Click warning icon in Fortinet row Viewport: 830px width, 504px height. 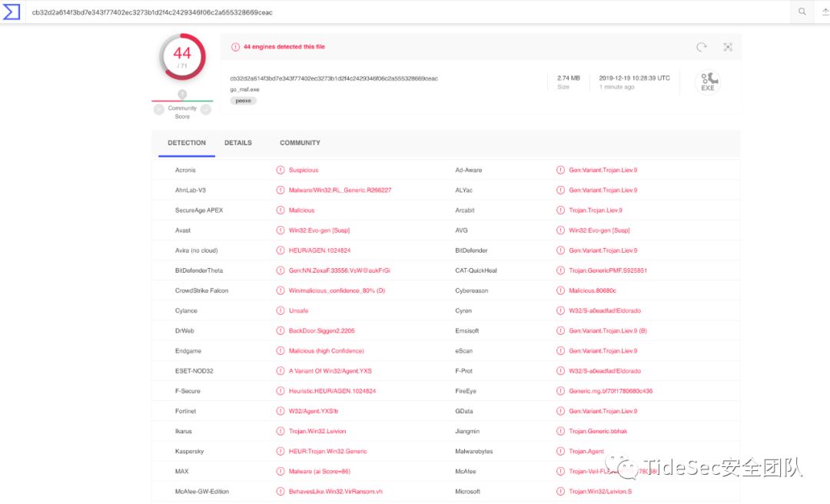[x=280, y=411]
